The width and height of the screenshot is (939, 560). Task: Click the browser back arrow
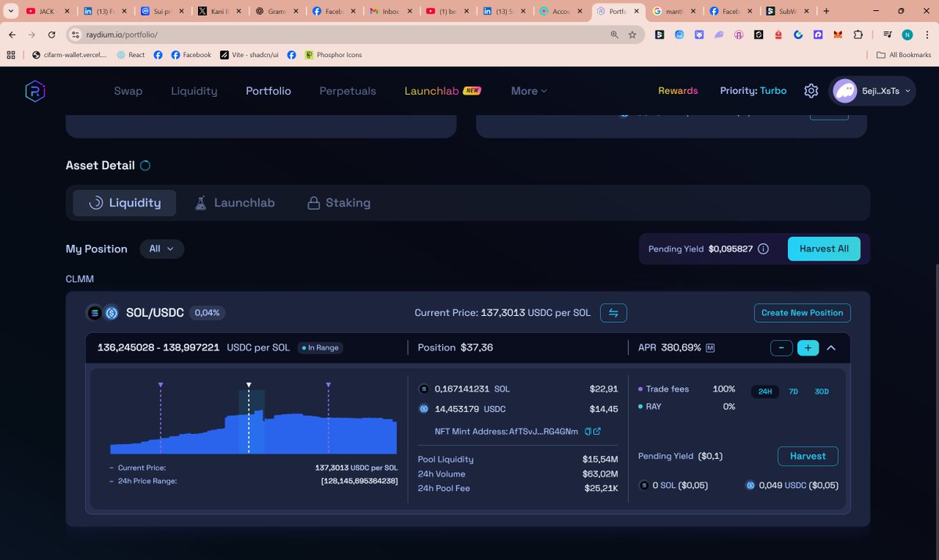point(13,34)
